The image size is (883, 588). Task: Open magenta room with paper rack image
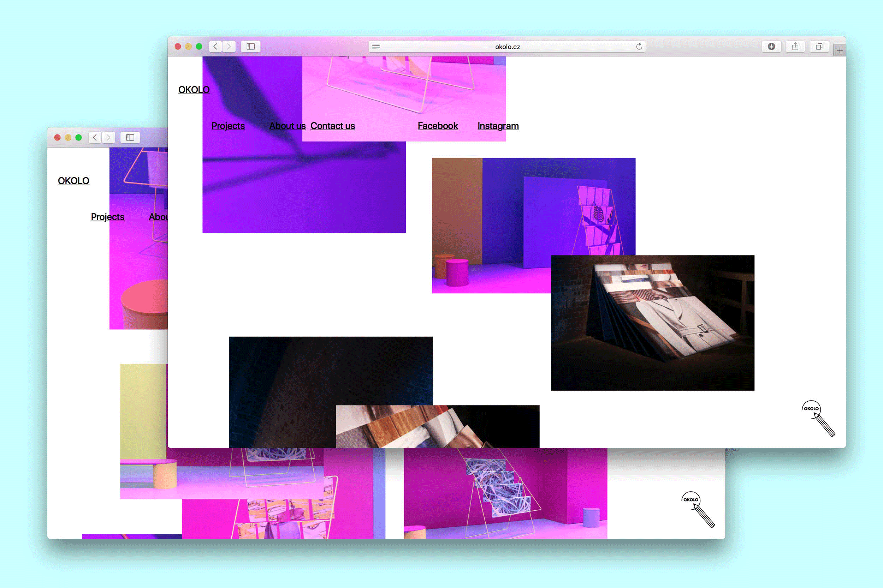(x=505, y=493)
